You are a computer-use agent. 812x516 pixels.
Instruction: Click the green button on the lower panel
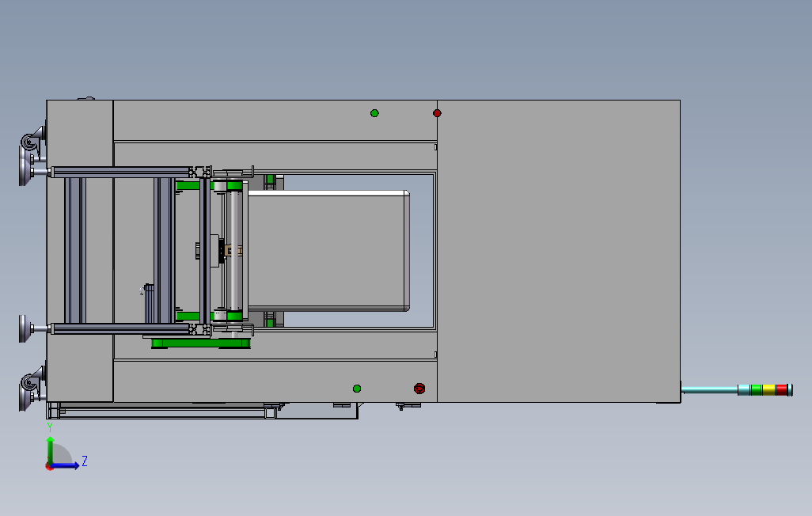coord(357,389)
